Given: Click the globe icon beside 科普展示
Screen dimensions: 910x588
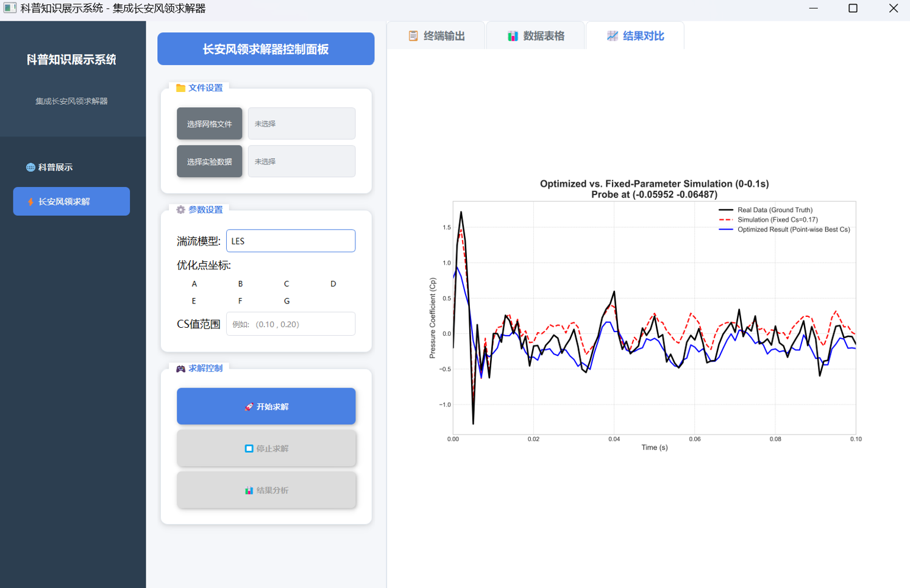Looking at the screenshot, I should point(30,168).
